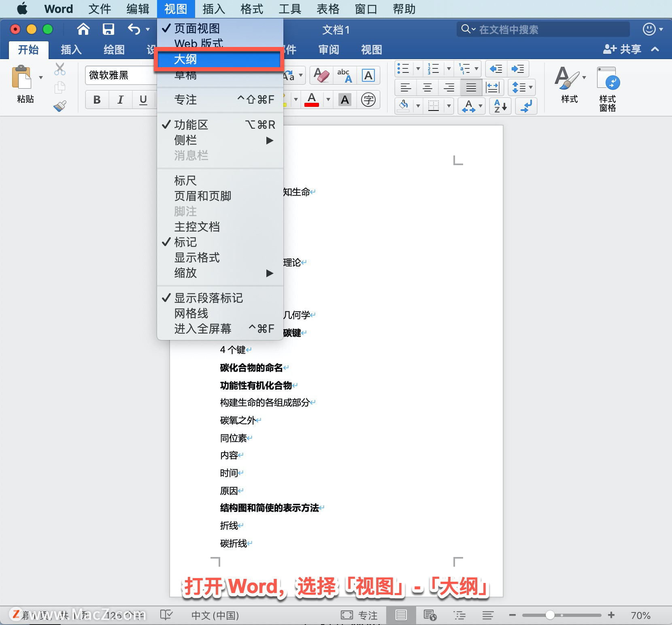The height and width of the screenshot is (625, 672).
Task: Switch to web layout view icon
Action: [430, 615]
